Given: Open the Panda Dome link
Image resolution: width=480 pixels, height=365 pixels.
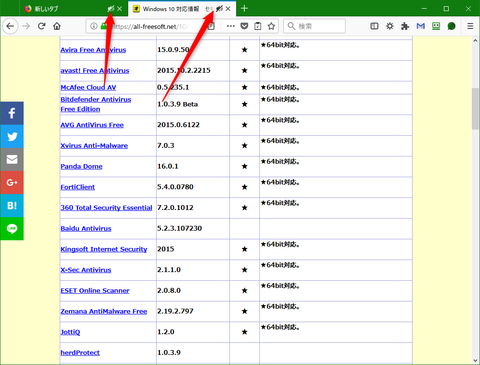Looking at the screenshot, I should (x=81, y=166).
